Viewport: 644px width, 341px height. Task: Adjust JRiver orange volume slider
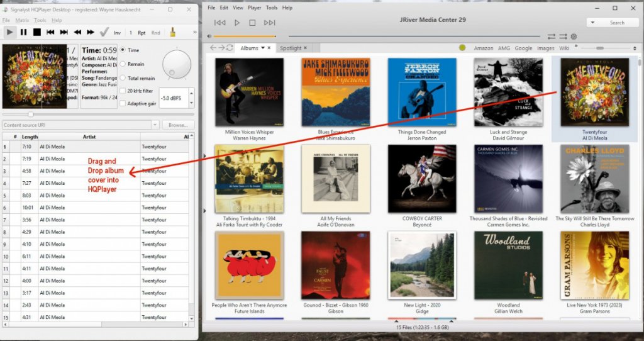245,36
